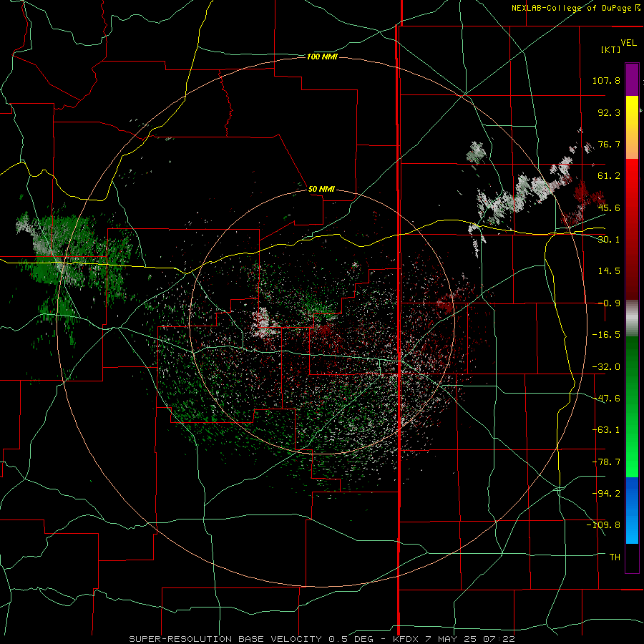Click the VEL legend title
The image size is (644, 644).
628,42
